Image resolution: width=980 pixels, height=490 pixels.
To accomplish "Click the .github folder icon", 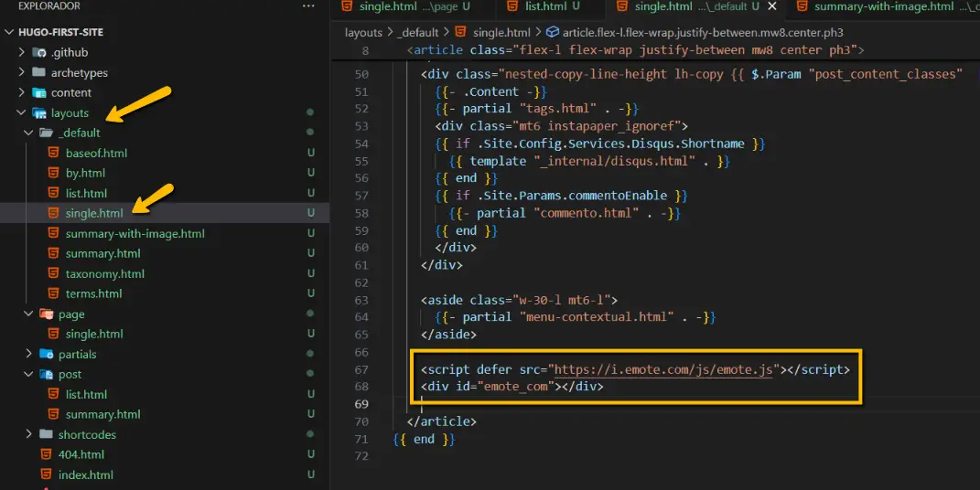I will [x=39, y=52].
